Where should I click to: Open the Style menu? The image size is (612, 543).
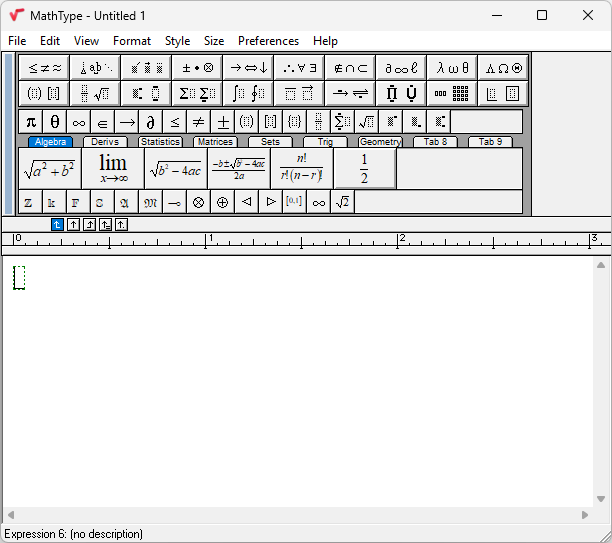178,41
